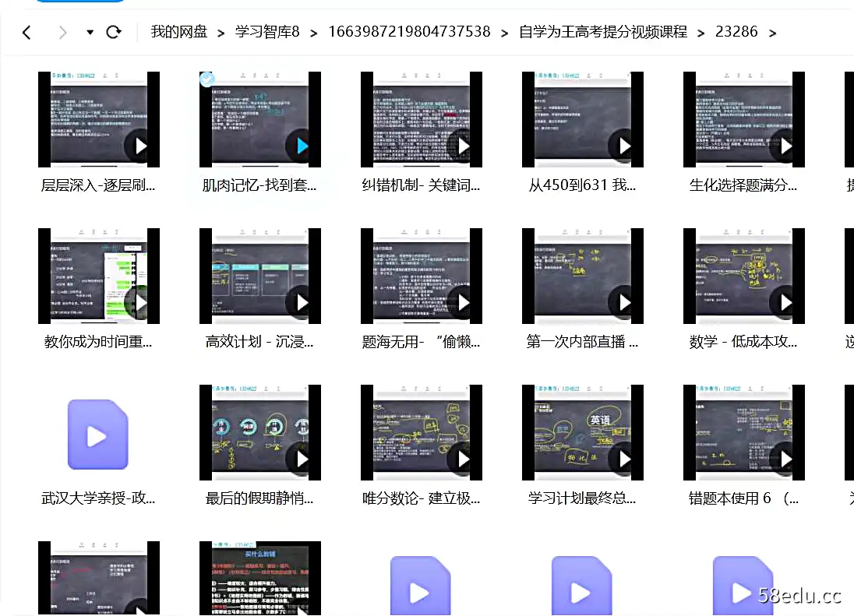Select the 唯分数论 video thumbnail
The image size is (854, 616).
click(x=421, y=433)
